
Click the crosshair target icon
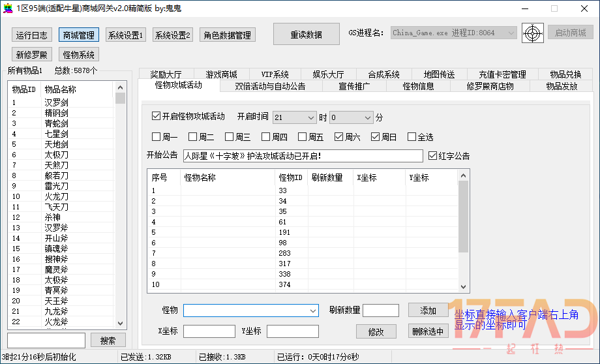[x=533, y=33]
